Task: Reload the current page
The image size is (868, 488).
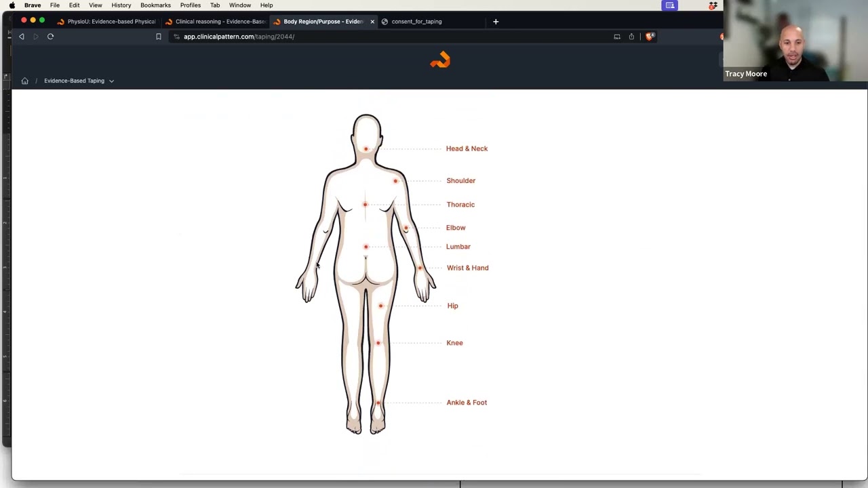Action: click(50, 37)
